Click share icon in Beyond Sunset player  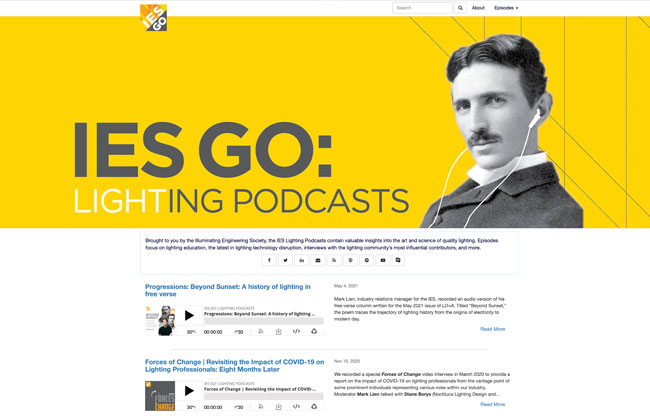pyautogui.click(x=314, y=331)
